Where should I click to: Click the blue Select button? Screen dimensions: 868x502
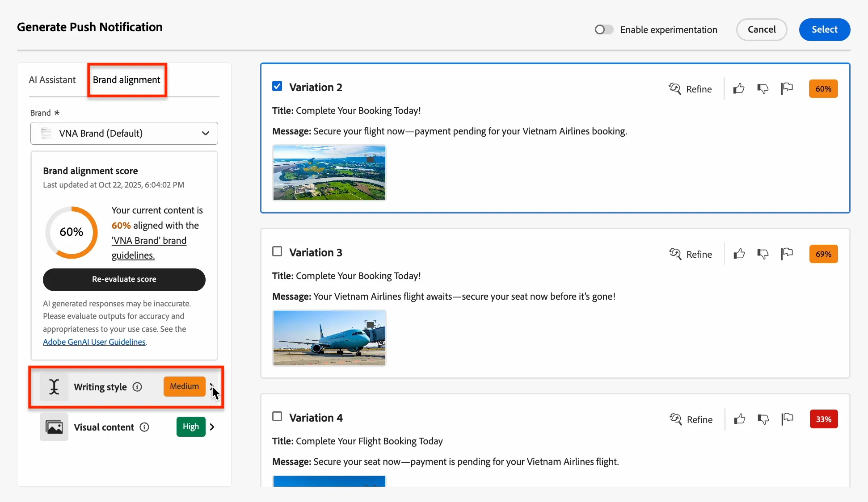click(x=825, y=29)
